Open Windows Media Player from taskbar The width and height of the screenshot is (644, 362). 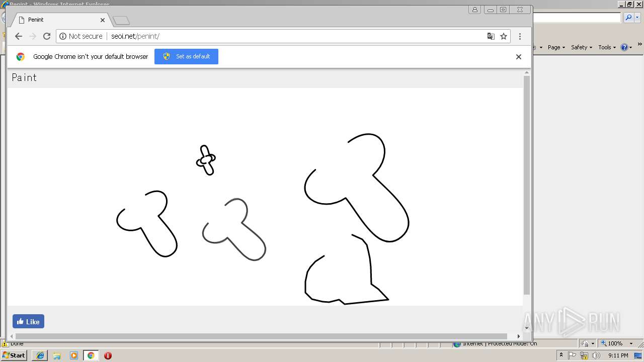pos(74,355)
